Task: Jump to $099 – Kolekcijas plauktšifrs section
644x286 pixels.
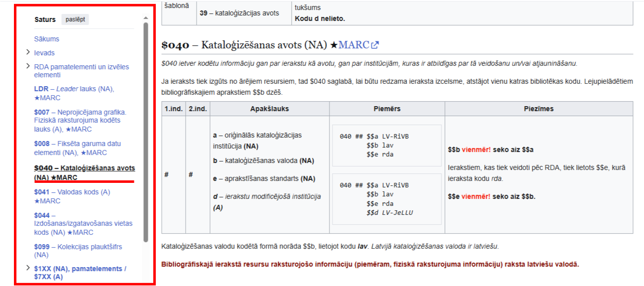Action: 78,251
